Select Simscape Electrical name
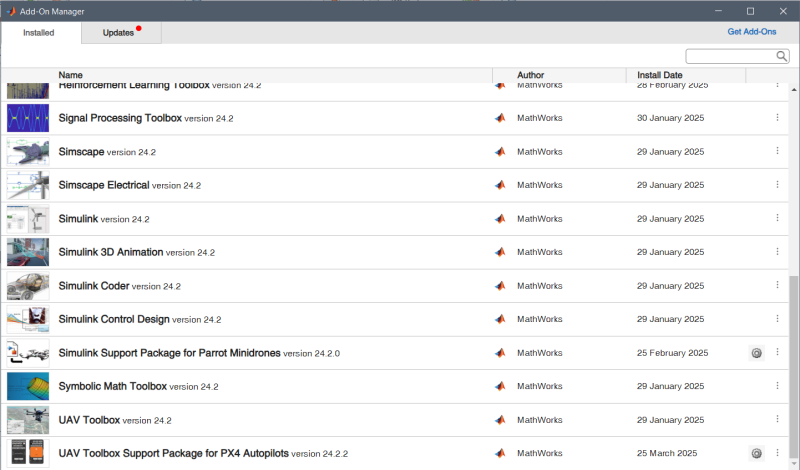The height and width of the screenshot is (470, 800). coord(104,185)
